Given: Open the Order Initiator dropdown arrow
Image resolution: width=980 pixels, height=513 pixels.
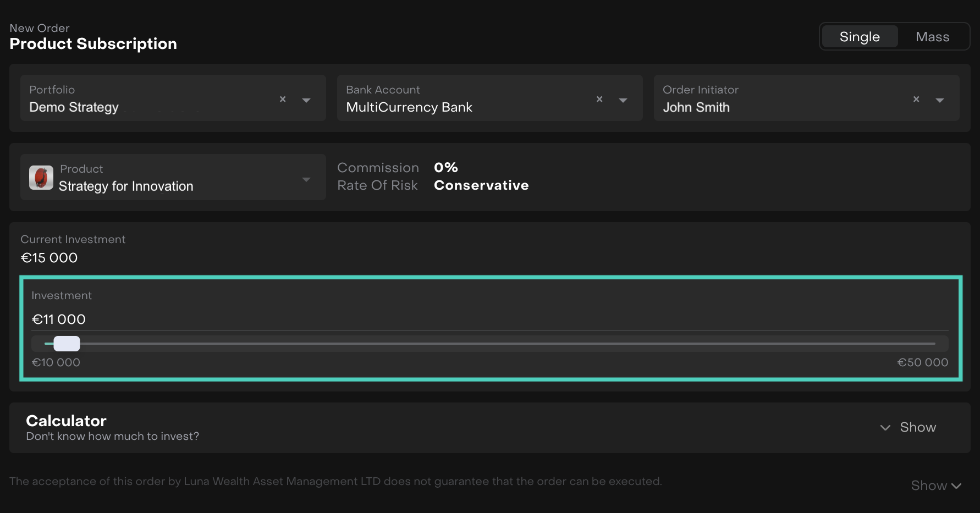Looking at the screenshot, I should point(940,100).
